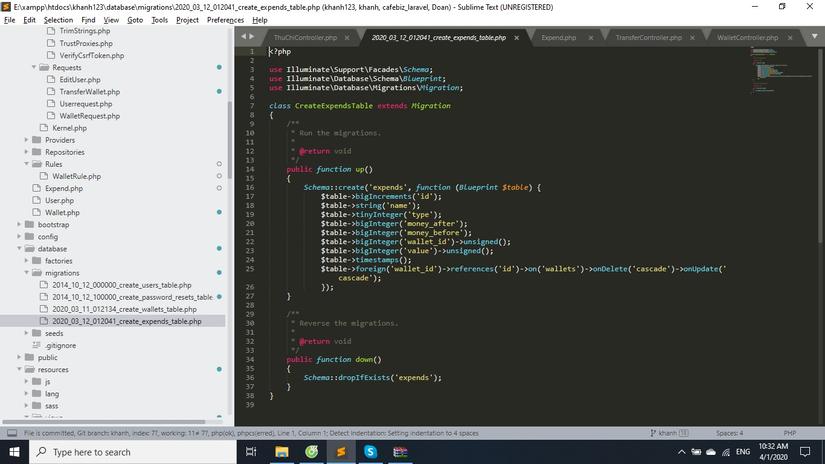Open the Selection menu
The image size is (825, 464).
pyautogui.click(x=58, y=20)
